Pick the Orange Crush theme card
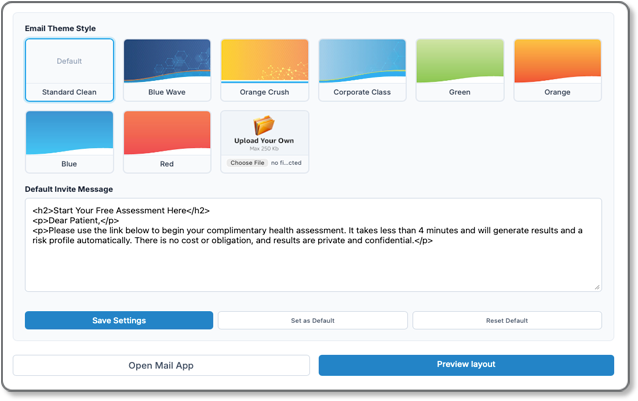 [x=264, y=70]
